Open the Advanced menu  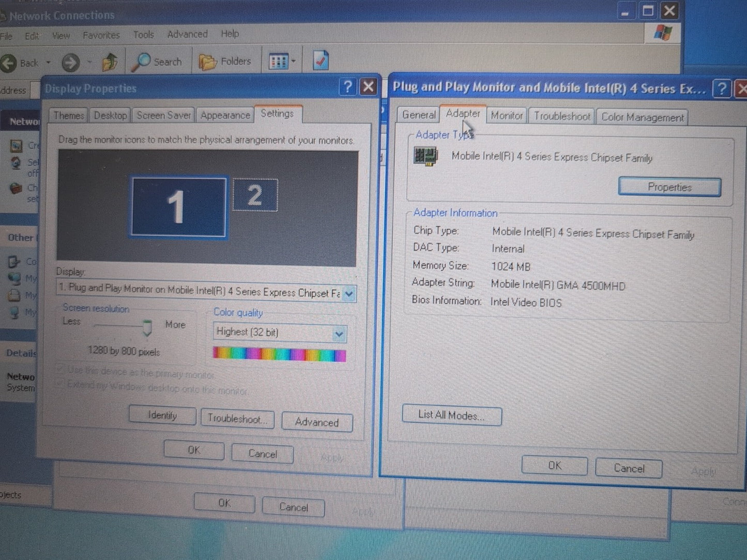[187, 34]
